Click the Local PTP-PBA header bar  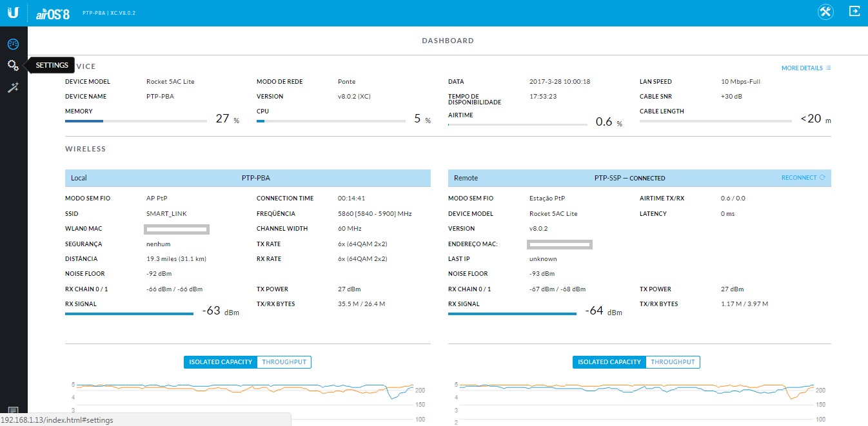click(x=248, y=178)
